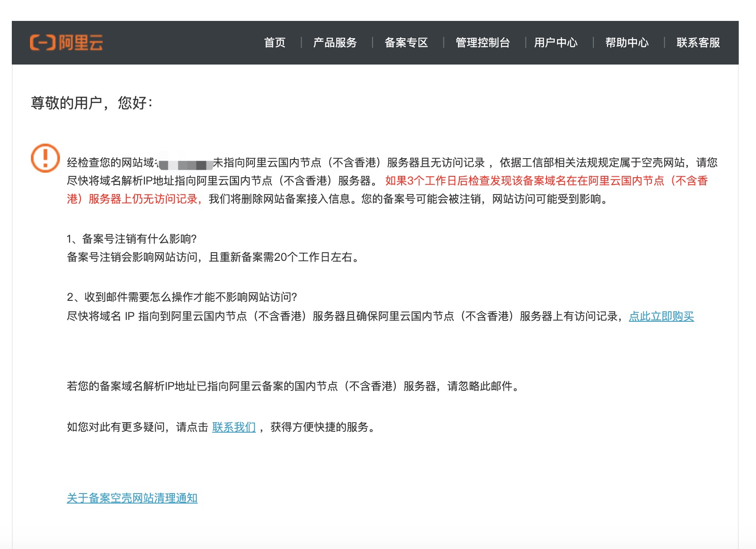756x549 pixels.
Task: Follow the 点此立即购买 link
Action: (x=661, y=316)
